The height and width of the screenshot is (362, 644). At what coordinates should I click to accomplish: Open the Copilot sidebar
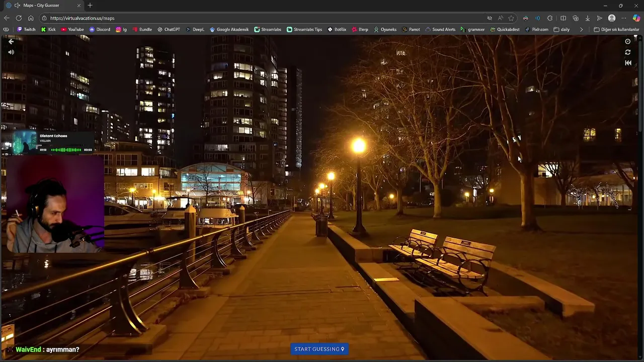636,18
